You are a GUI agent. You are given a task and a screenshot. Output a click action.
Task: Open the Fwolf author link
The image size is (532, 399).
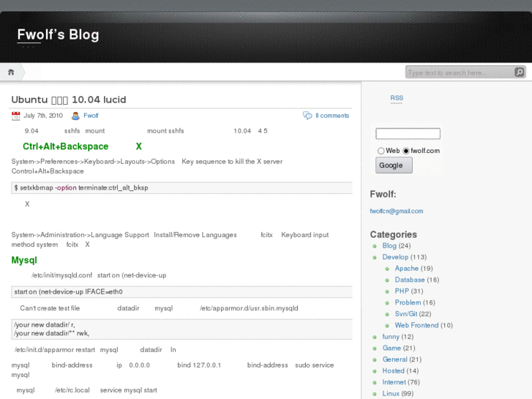coord(91,116)
